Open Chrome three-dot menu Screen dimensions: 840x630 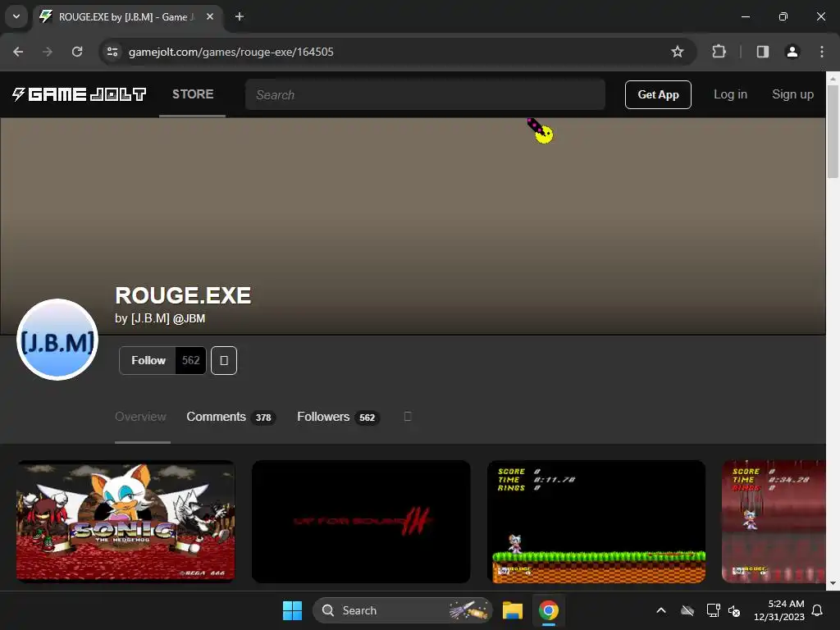[822, 52]
